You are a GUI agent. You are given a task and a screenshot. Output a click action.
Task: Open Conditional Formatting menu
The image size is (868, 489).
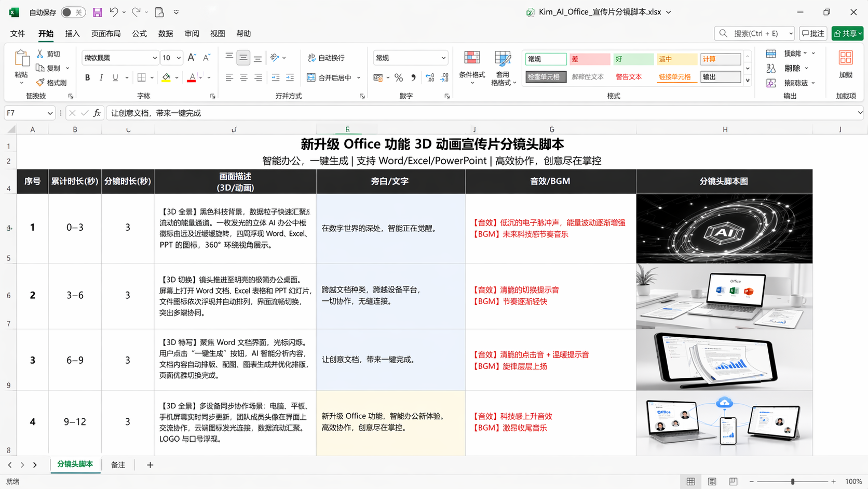coord(472,68)
